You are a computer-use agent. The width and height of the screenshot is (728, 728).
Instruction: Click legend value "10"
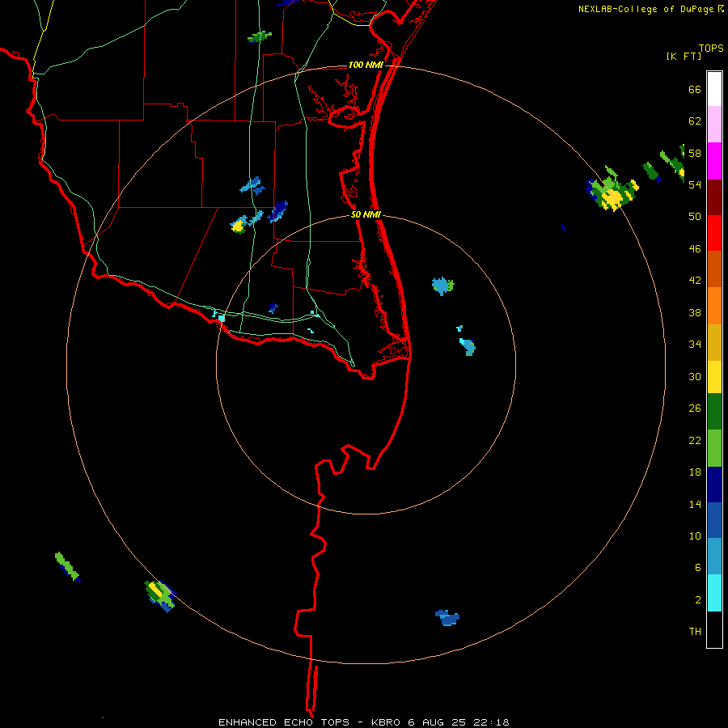695,535
